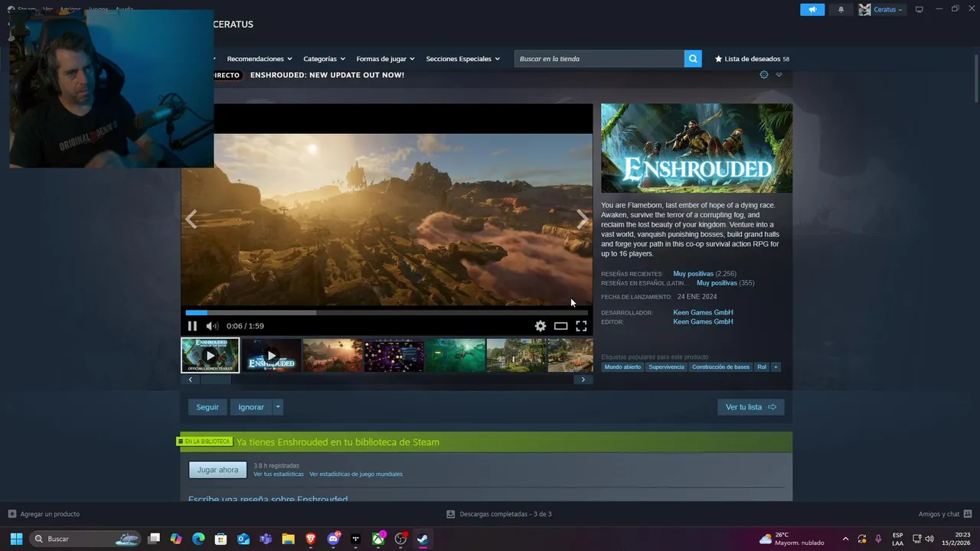Click recent reviews Muy positivas link
This screenshot has height=551, width=980.
[693, 273]
